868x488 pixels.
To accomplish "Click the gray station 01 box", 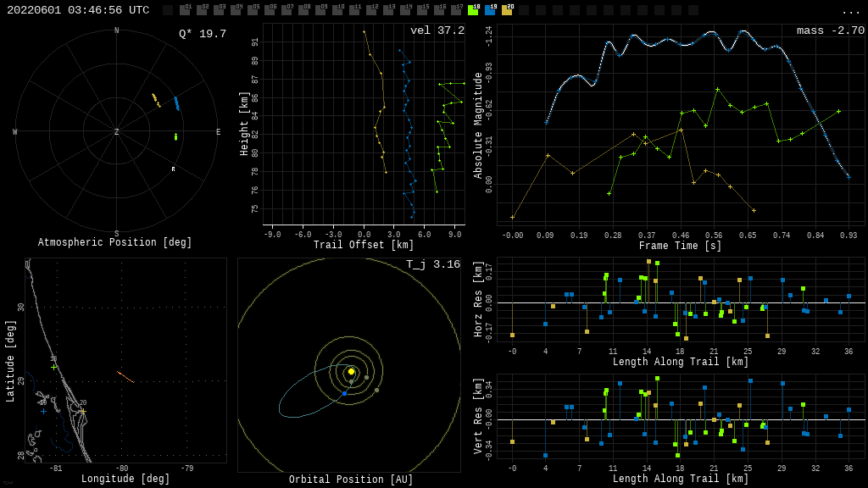I will (185, 10).
